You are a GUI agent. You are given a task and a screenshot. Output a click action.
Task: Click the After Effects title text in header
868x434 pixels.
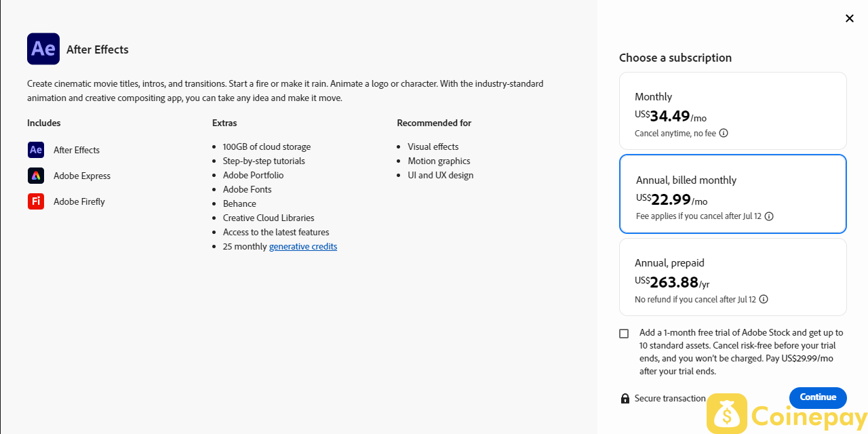98,50
